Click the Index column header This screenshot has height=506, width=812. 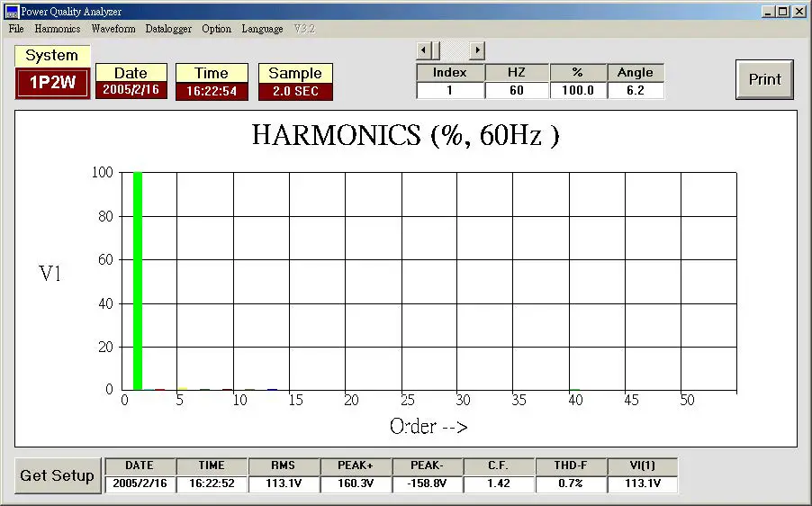point(450,73)
